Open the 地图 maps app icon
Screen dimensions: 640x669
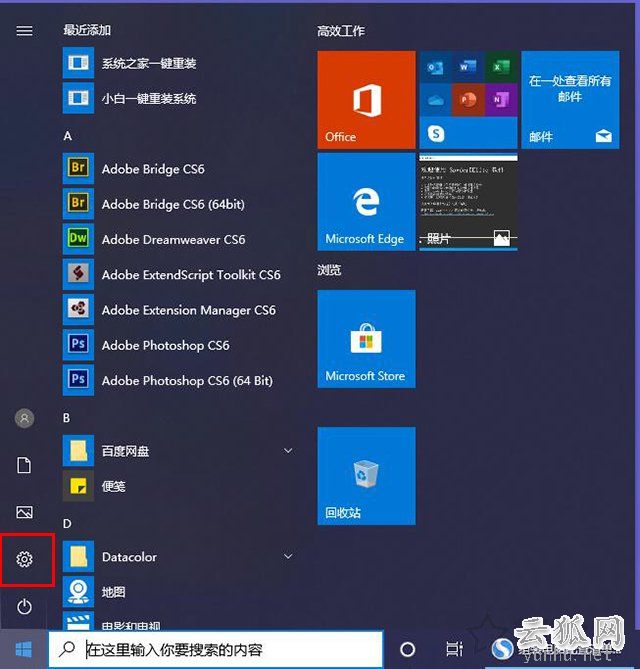pyautogui.click(x=78, y=591)
